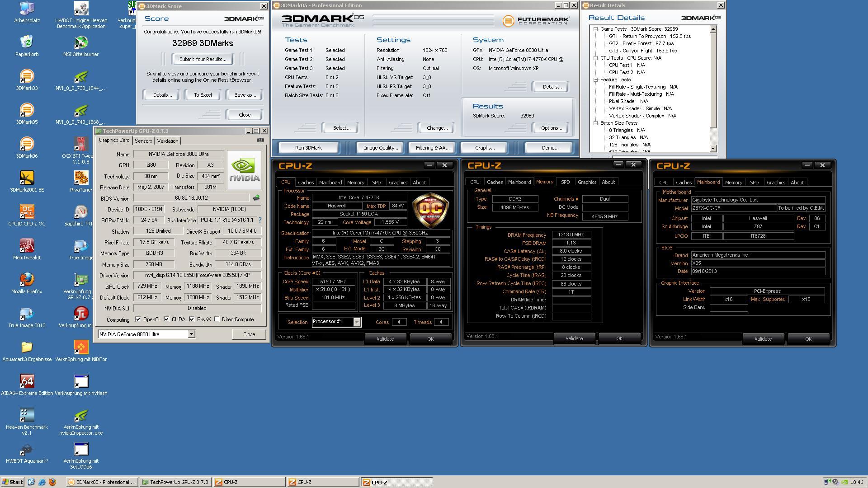Click Validate in first CPU-Z window

pyautogui.click(x=385, y=339)
